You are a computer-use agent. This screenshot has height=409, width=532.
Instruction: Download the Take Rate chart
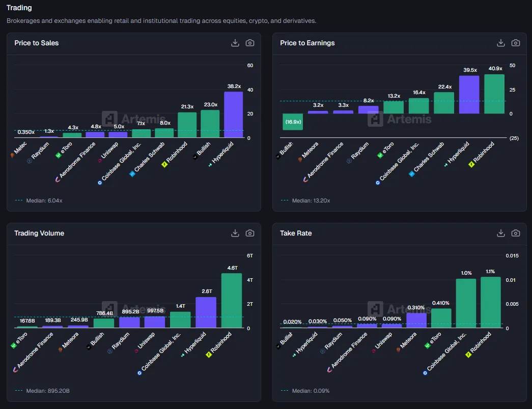501,233
